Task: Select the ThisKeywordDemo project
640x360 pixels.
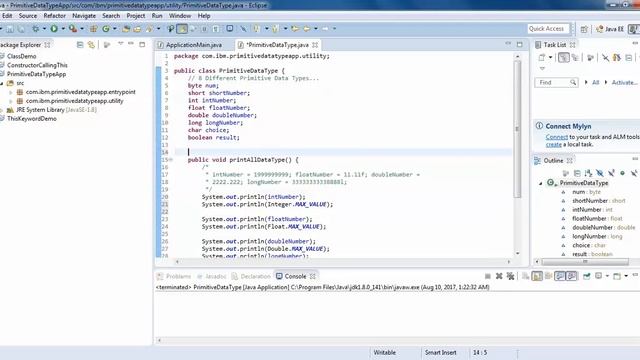Action: coord(31,119)
